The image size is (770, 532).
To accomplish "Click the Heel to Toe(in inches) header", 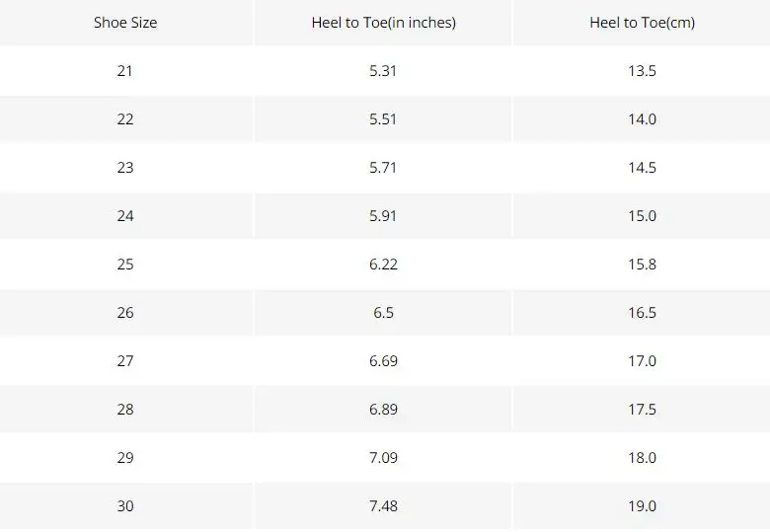I will pos(383,22).
